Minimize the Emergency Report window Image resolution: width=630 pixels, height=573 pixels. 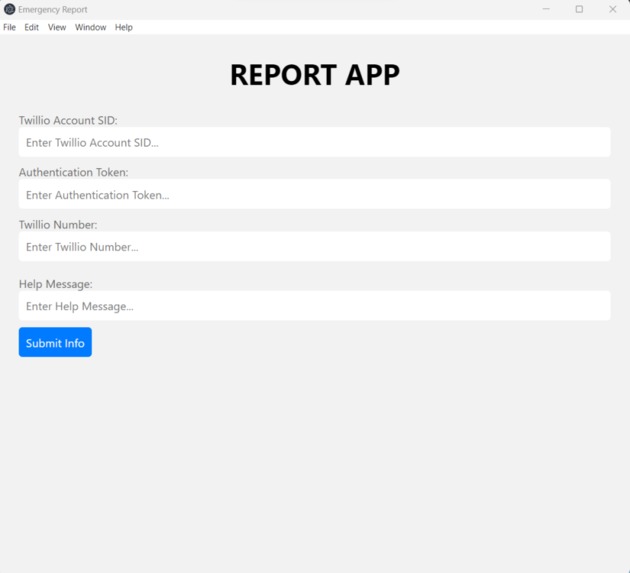(x=546, y=9)
